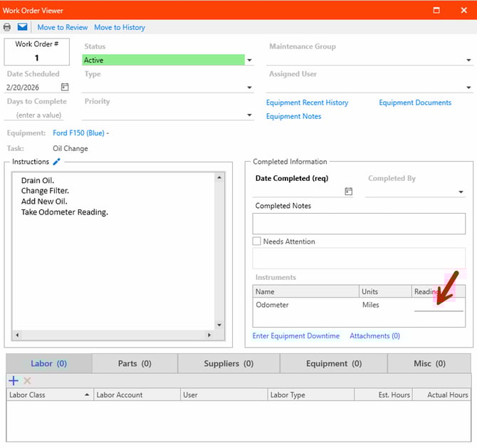This screenshot has width=477, height=448.
Task: Open the Suppliers tab
Action: [x=229, y=363]
